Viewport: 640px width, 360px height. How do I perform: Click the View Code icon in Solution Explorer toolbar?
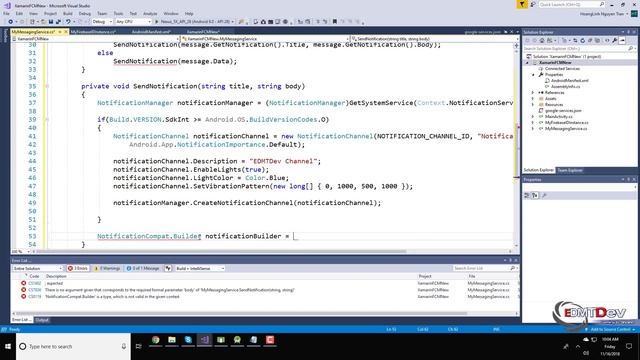click(x=607, y=40)
